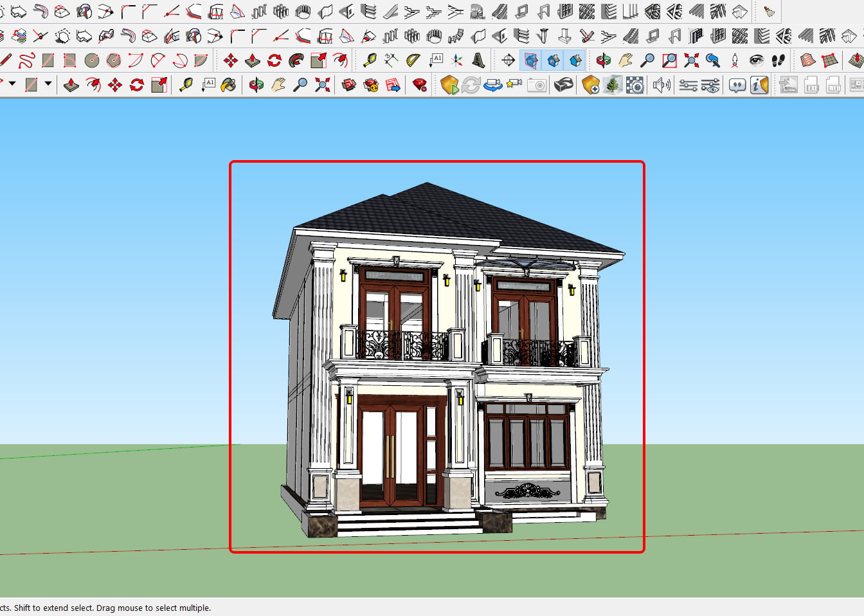This screenshot has width=864, height=616.
Task: Open the edge style dropdown arrow
Action: [x=47, y=84]
